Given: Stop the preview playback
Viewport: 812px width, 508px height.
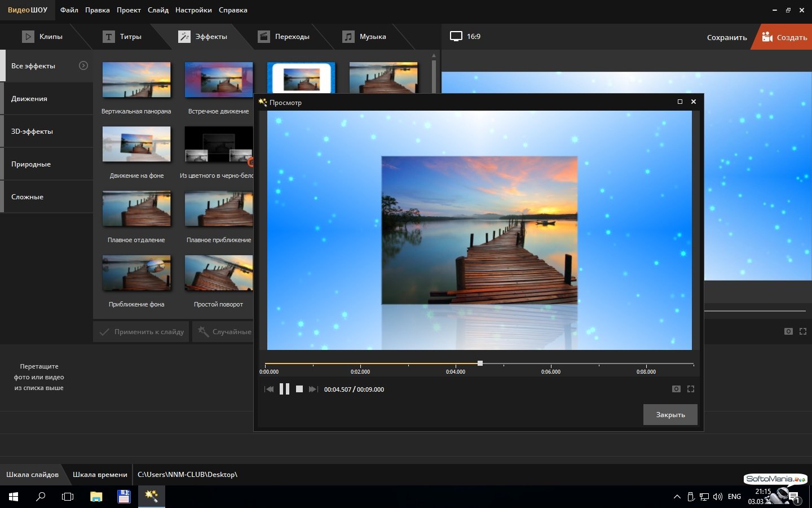Looking at the screenshot, I should (299, 389).
